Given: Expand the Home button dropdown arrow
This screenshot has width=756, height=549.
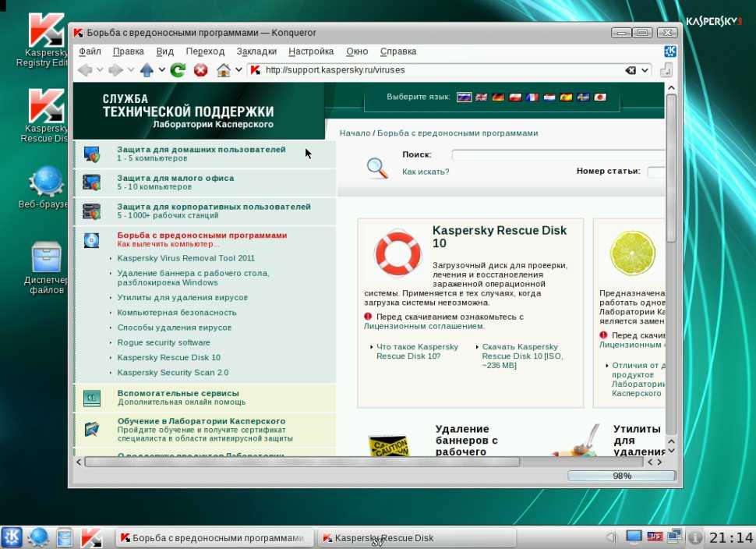Looking at the screenshot, I should coord(238,70).
